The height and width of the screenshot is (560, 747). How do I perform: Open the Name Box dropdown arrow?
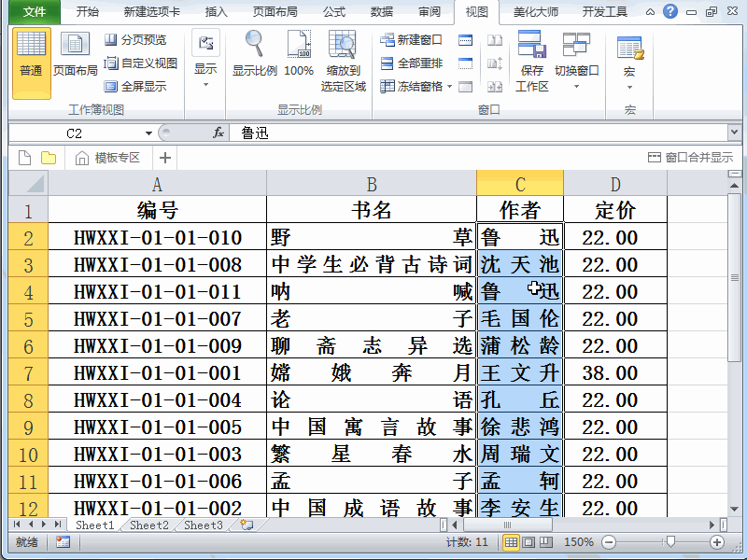(x=148, y=133)
